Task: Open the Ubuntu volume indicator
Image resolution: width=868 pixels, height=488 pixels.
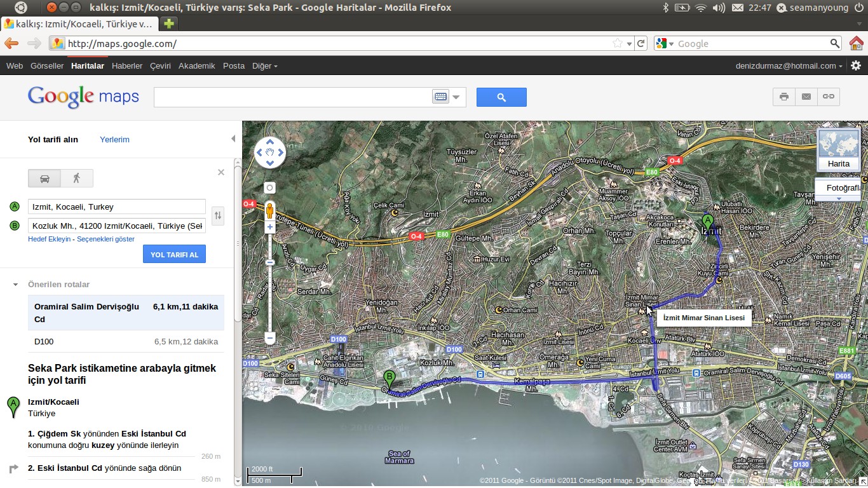Action: (719, 8)
